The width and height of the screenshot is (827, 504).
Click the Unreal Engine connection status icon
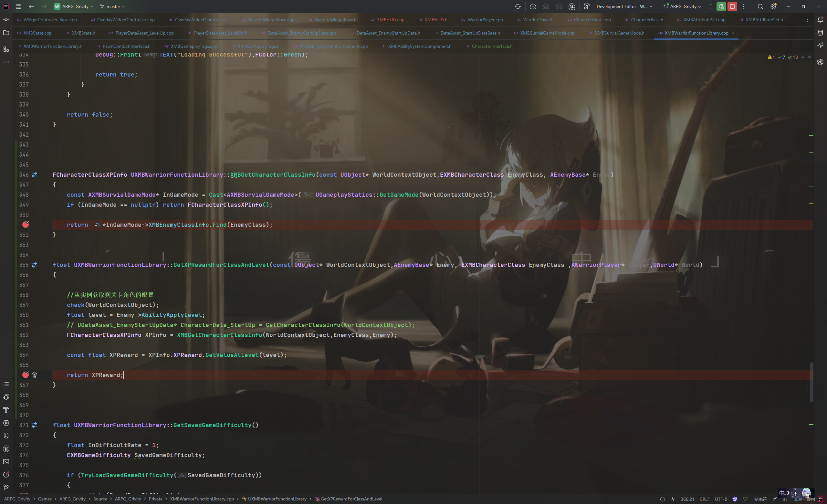pos(572,6)
